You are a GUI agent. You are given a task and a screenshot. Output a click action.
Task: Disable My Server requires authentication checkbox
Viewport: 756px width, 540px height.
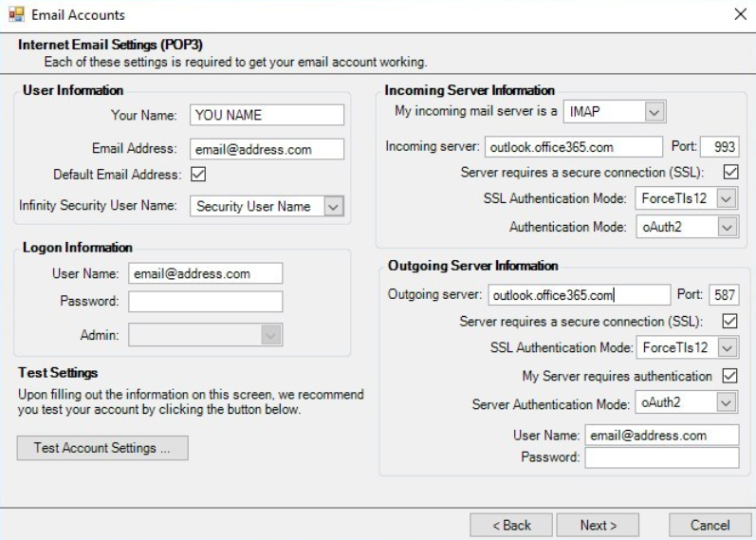click(730, 376)
